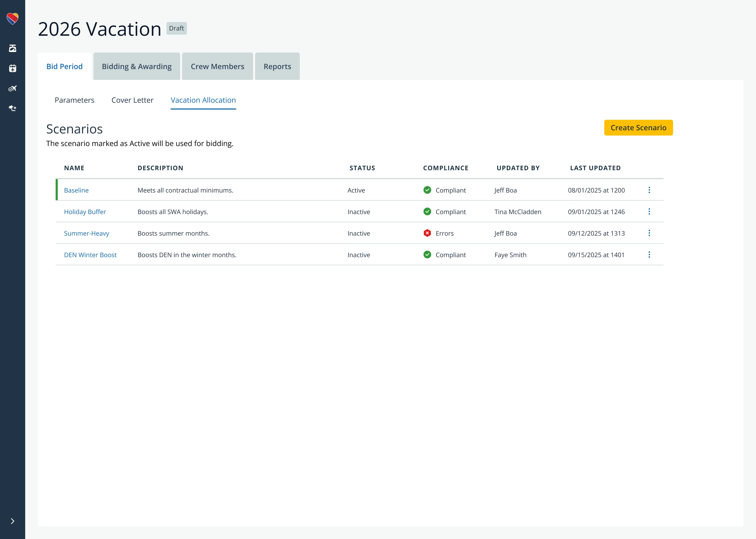Click 'Jeff Boa' in the Summer-Heavy row
756x539 pixels.
pyautogui.click(x=506, y=233)
